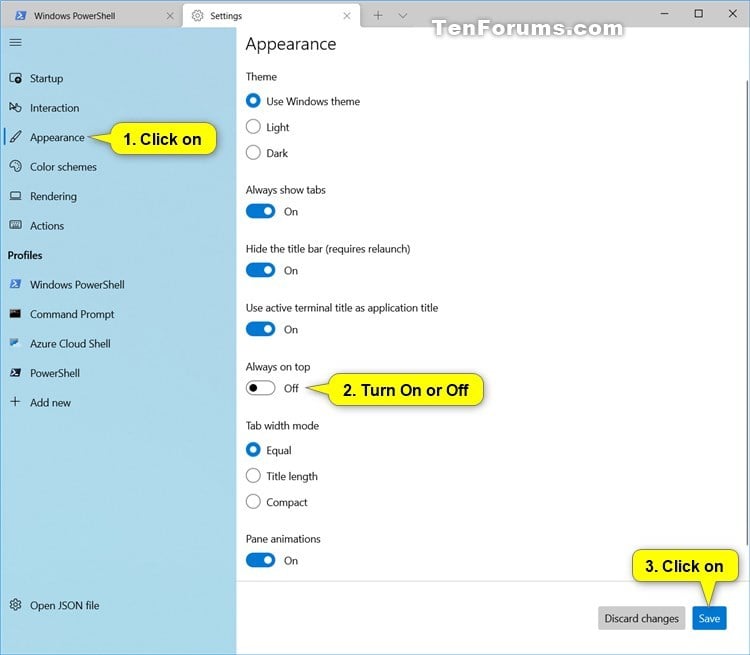
Task: Select Title length tab width mode
Action: coord(253,476)
